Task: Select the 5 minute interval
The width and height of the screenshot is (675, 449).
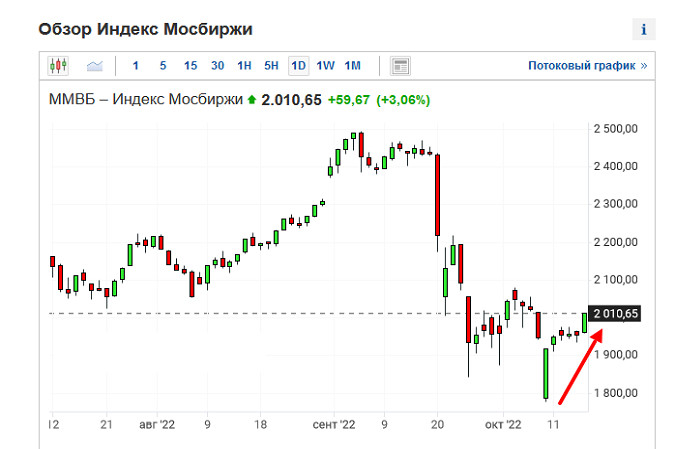Action: coord(163,65)
